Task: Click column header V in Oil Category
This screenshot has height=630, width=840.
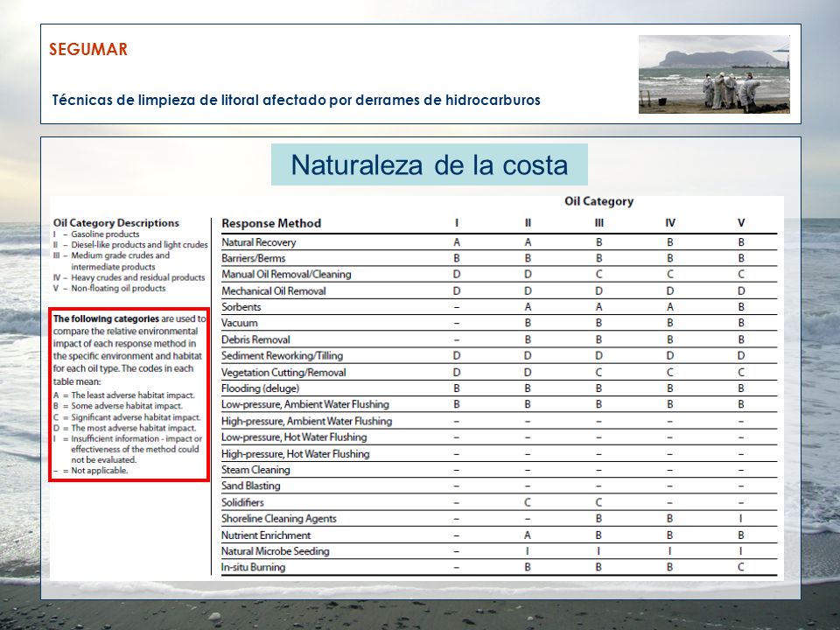Action: pos(741,223)
